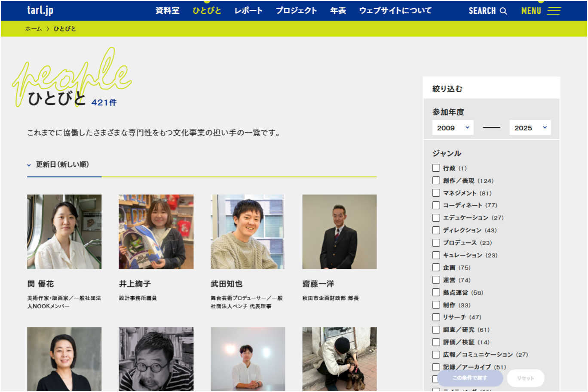This screenshot has height=392, width=588.
Task: Open 井上絢子's profile photo
Action: [156, 231]
